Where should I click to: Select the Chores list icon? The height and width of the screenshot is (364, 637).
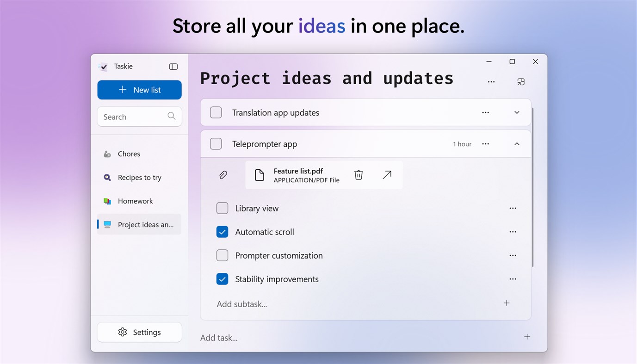pos(107,154)
